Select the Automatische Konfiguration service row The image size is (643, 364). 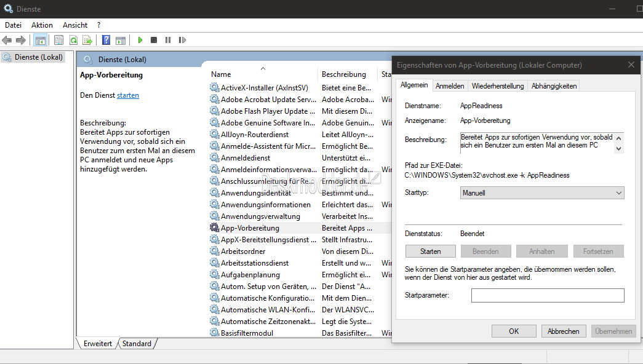click(x=300, y=298)
